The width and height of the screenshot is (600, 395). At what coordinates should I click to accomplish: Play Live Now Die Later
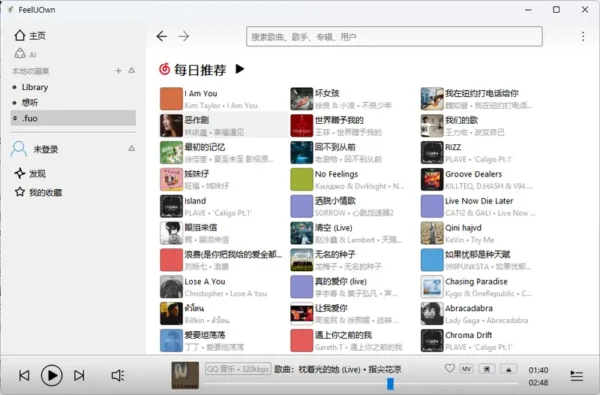click(484, 206)
